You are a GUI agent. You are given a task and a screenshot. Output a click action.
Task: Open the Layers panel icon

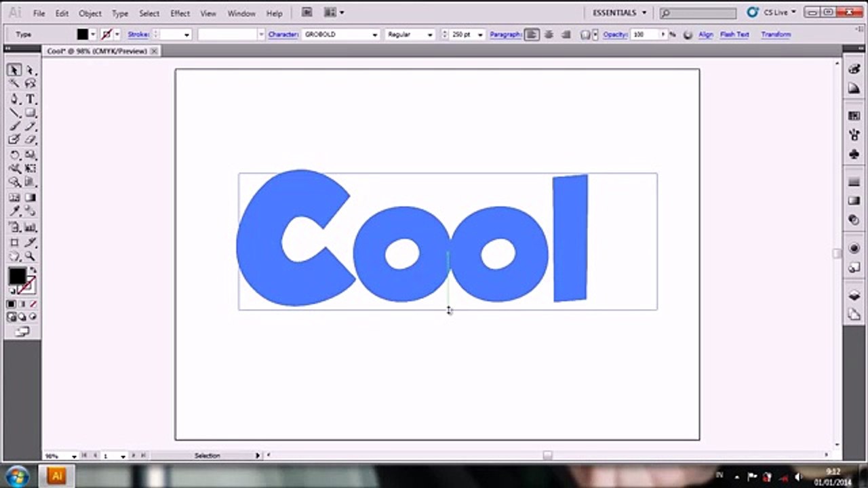tap(854, 296)
